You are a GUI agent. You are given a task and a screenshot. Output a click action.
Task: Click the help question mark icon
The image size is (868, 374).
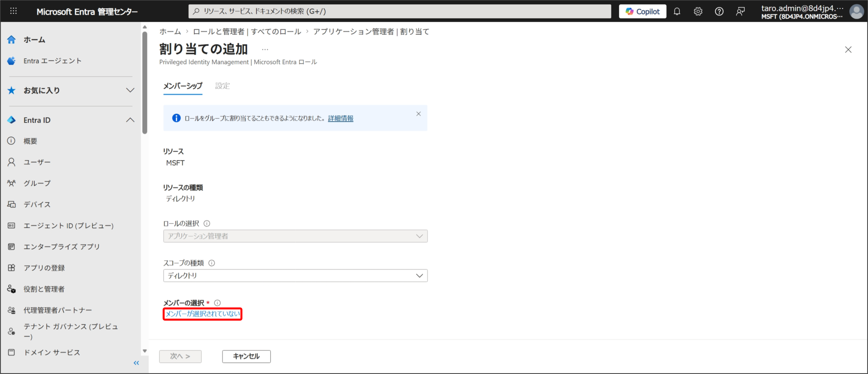click(x=719, y=12)
